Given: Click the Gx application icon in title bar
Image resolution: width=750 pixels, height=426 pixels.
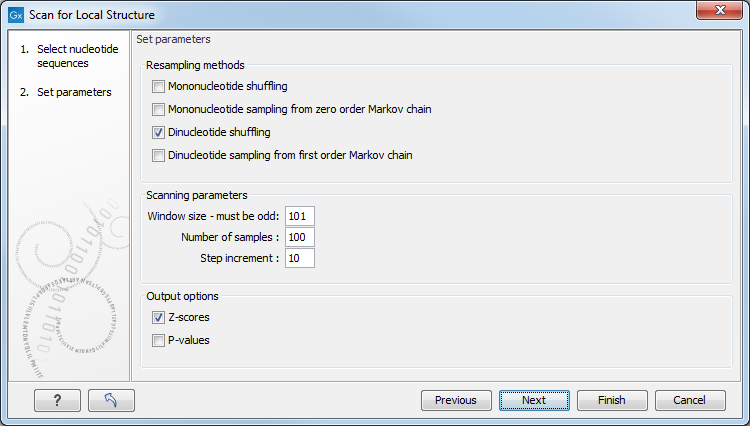Looking at the screenshot, I should click(x=16, y=16).
